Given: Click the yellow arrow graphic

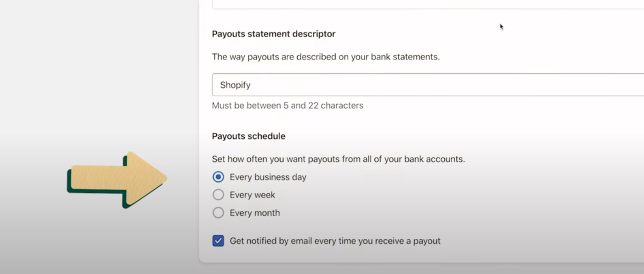Looking at the screenshot, I should pos(117,178).
